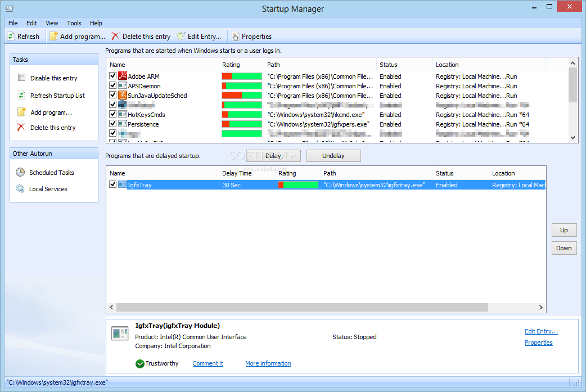The height and width of the screenshot is (392, 586).
Task: Select the '30 Sec' delay time cell
Action: pyautogui.click(x=247, y=185)
